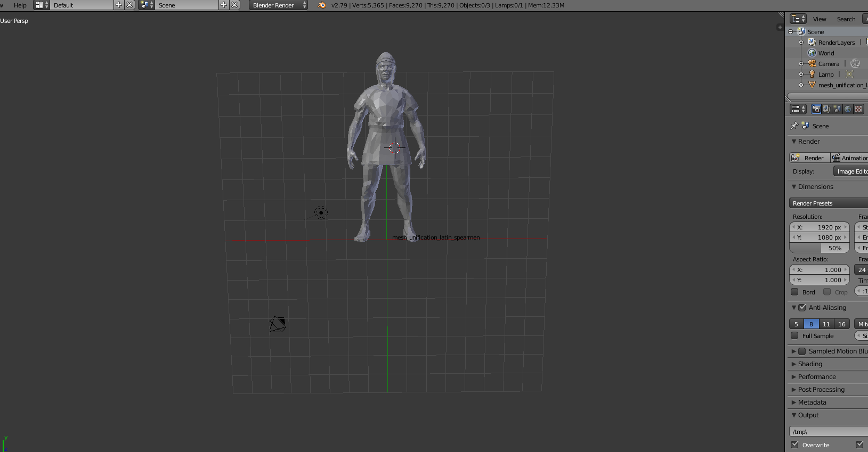Set anti-aliasing samples to 16
Screen dimensions: 868x452
click(x=842, y=324)
